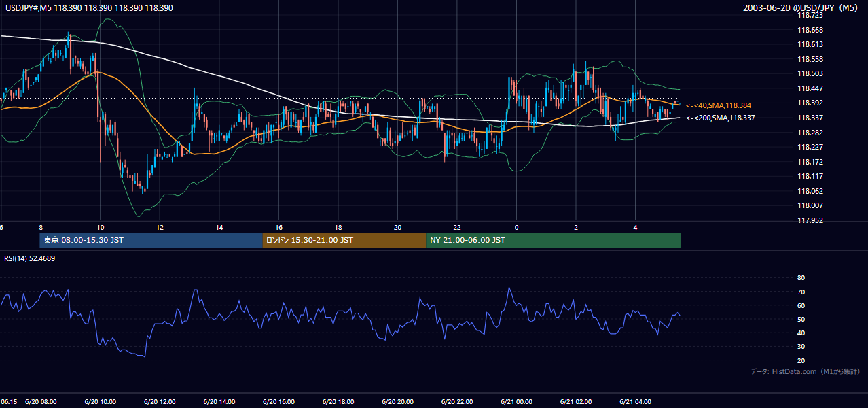Click the 6/20 08:00 date axis label
This screenshot has width=868, height=408.
tap(41, 402)
